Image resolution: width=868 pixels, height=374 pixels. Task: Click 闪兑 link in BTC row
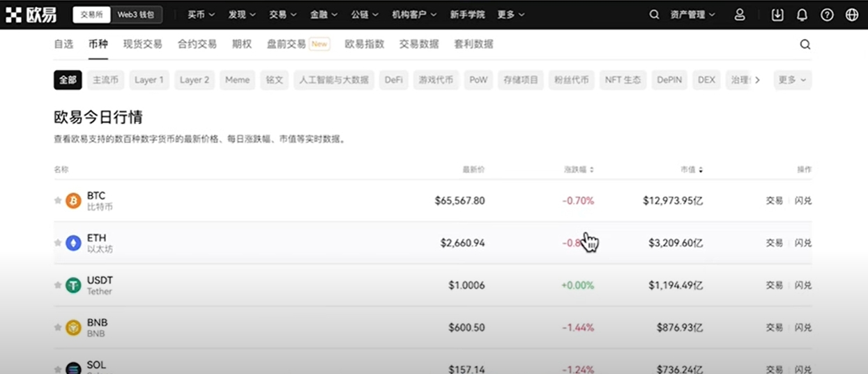[x=803, y=201]
